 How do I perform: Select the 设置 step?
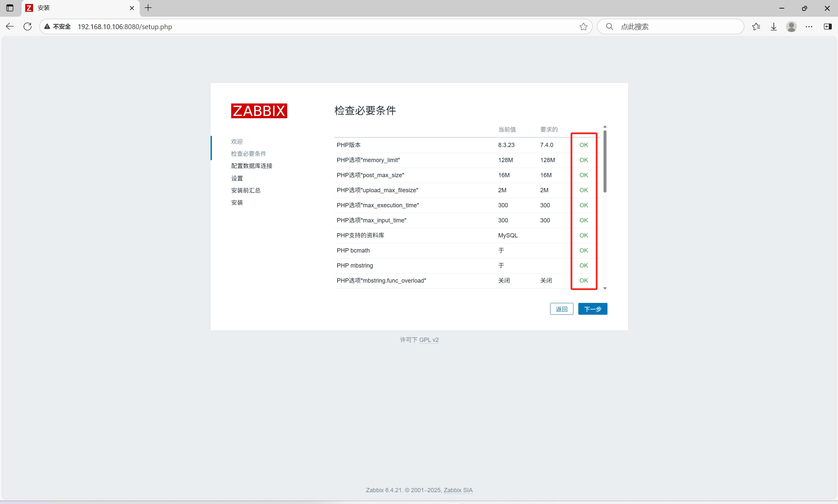tap(237, 178)
